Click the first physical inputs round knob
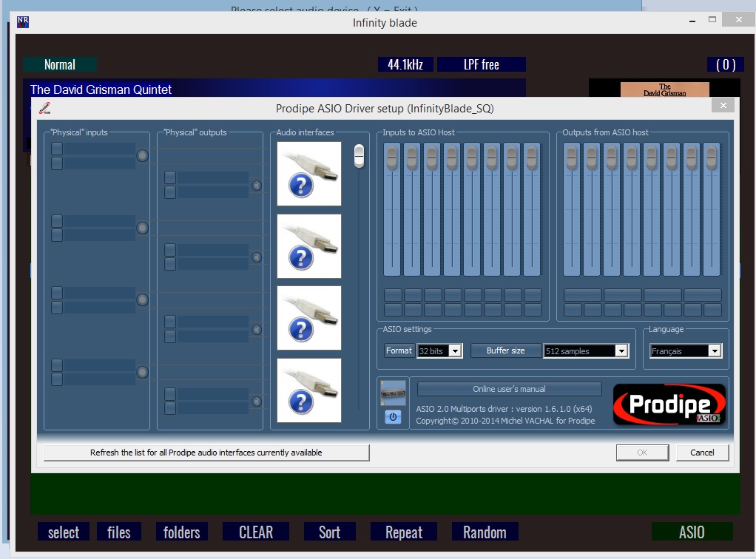 click(142, 156)
